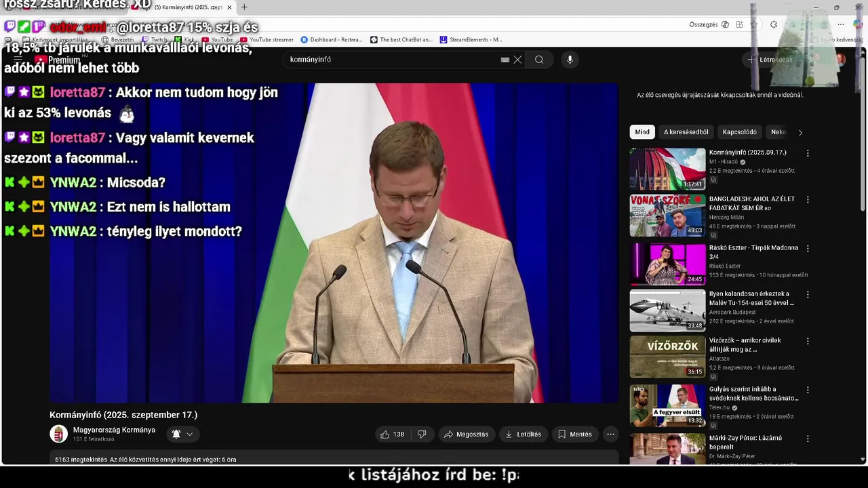Screen dimensions: 868x488
Task: Open options for Gulyás szerint video
Action: click(x=807, y=390)
